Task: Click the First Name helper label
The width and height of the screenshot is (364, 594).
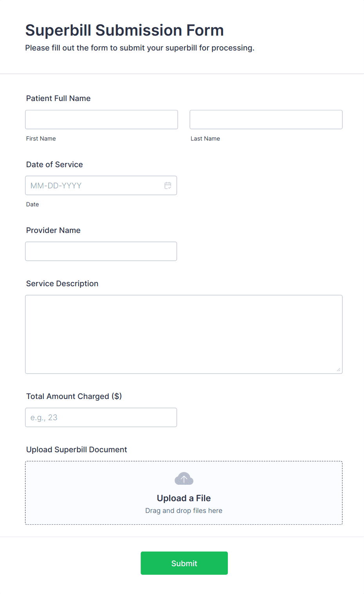Action: (41, 138)
